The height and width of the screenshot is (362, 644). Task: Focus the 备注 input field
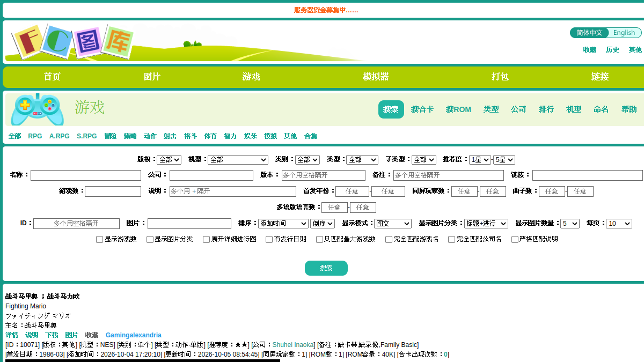[x=449, y=175]
